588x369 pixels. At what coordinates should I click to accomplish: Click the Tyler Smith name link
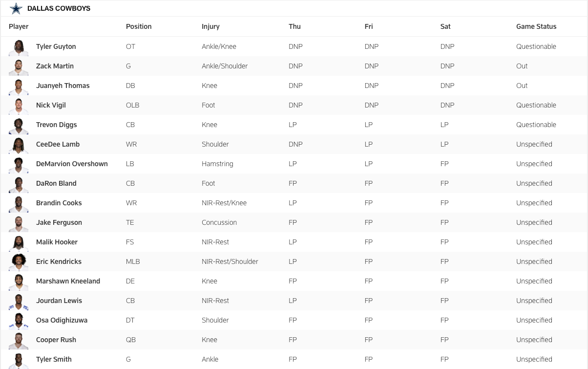tap(54, 359)
